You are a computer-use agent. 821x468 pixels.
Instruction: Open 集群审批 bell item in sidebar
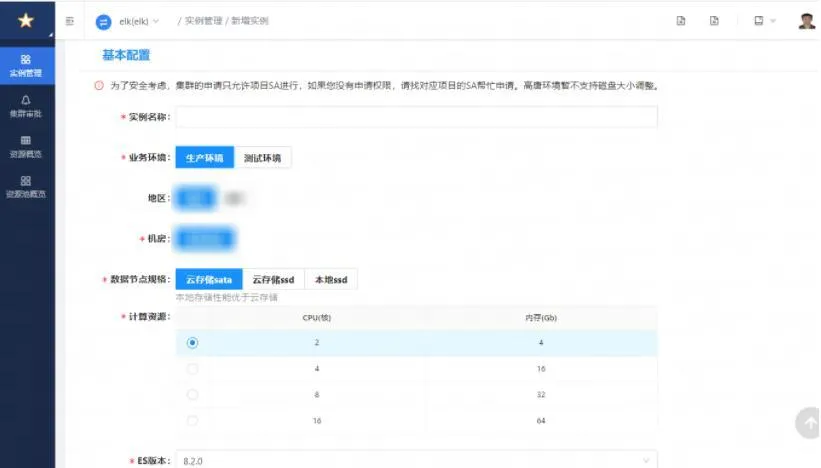[x=26, y=106]
